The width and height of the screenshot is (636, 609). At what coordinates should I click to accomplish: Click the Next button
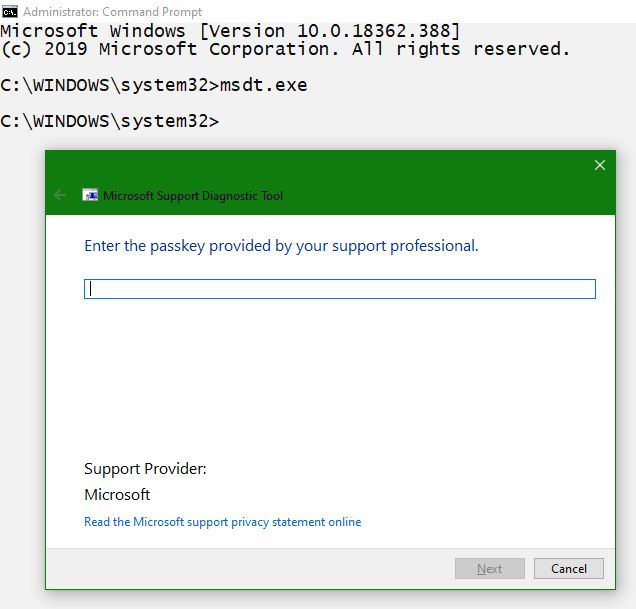click(490, 568)
